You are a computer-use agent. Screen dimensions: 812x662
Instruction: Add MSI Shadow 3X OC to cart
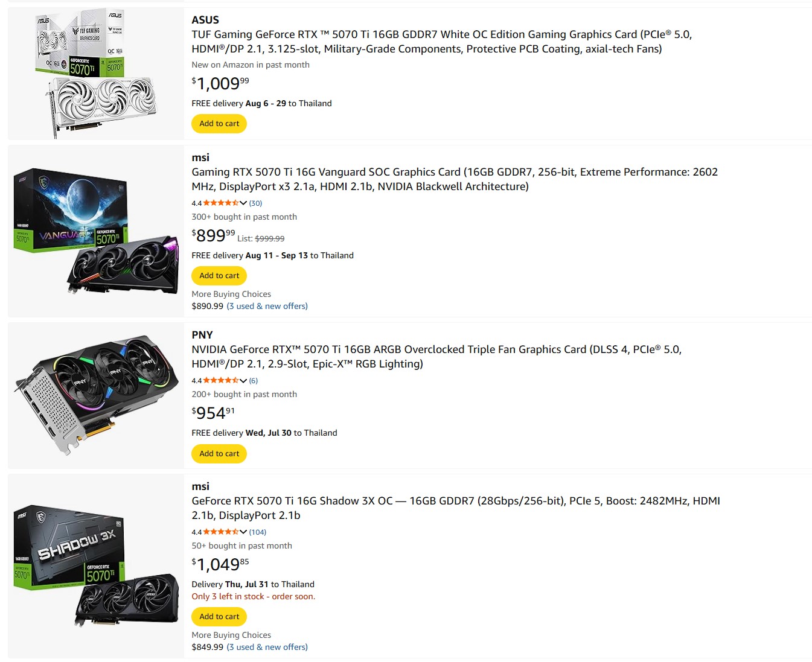[x=219, y=617]
